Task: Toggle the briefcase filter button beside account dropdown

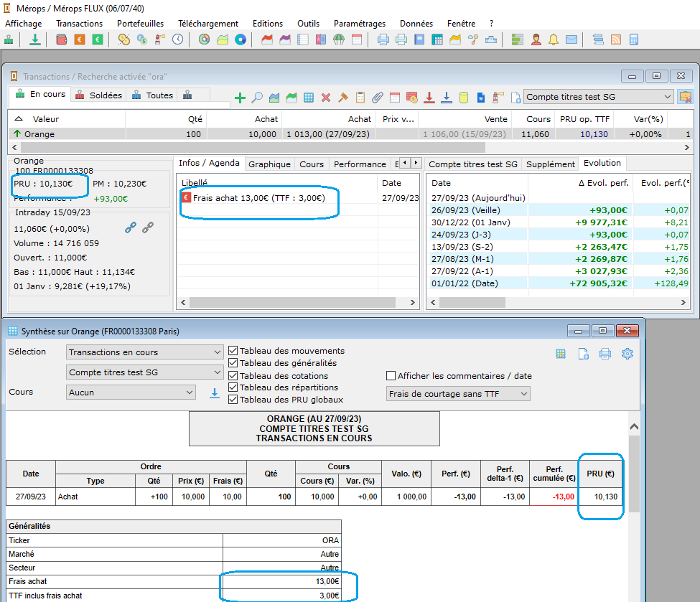Action: click(x=685, y=97)
